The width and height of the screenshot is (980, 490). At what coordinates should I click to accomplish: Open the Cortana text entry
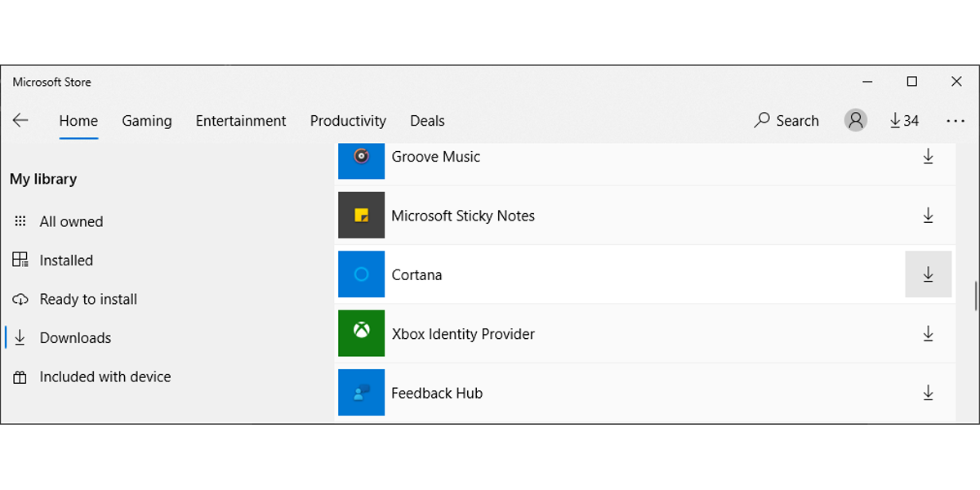(x=416, y=275)
